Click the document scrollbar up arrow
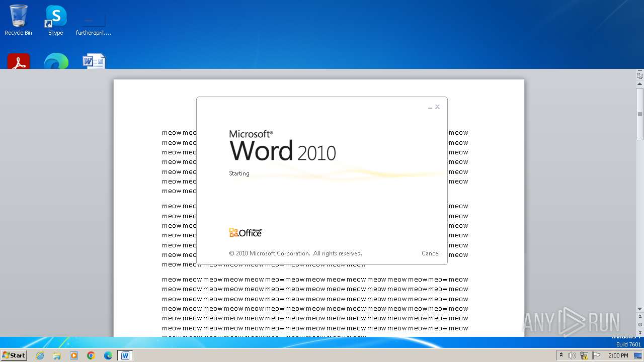 [x=640, y=84]
